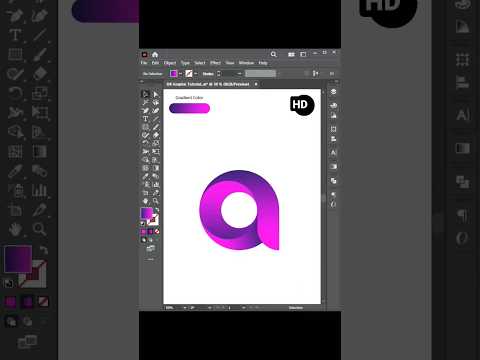Select the Rectangle shape tool

coord(145,127)
